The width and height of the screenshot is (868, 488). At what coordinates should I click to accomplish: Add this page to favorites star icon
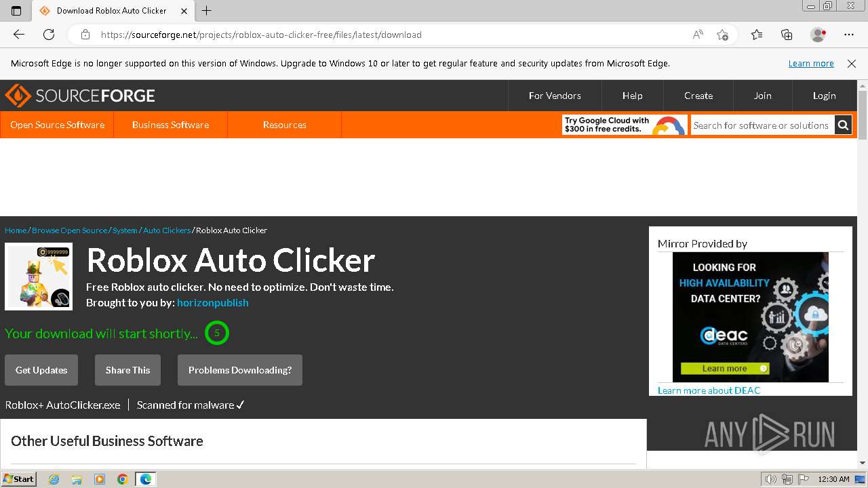723,35
